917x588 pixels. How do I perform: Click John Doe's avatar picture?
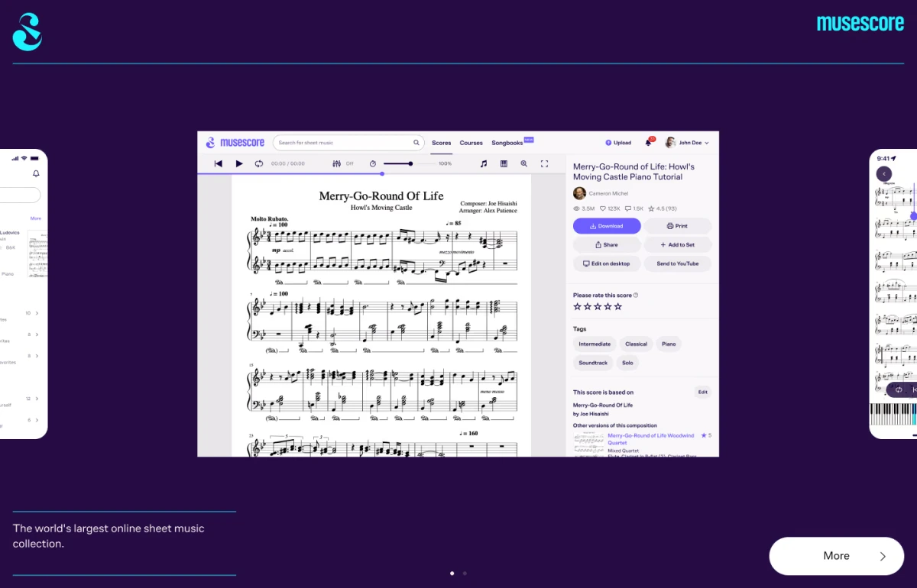(670, 143)
